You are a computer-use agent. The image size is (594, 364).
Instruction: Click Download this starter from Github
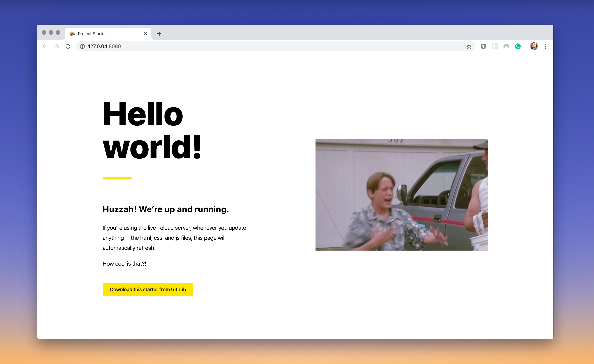(x=148, y=289)
